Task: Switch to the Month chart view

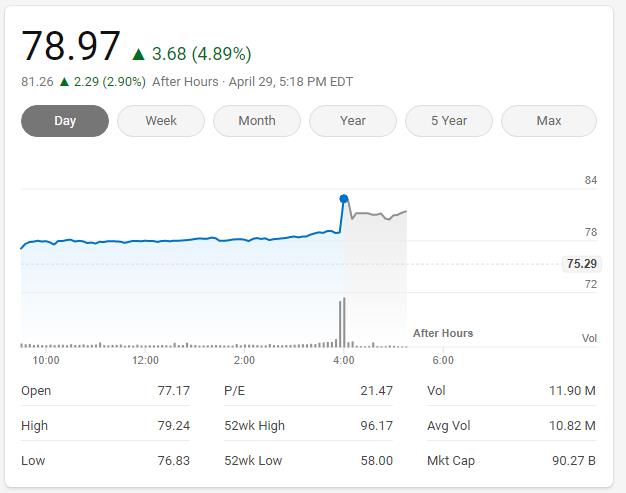Action: coord(257,121)
